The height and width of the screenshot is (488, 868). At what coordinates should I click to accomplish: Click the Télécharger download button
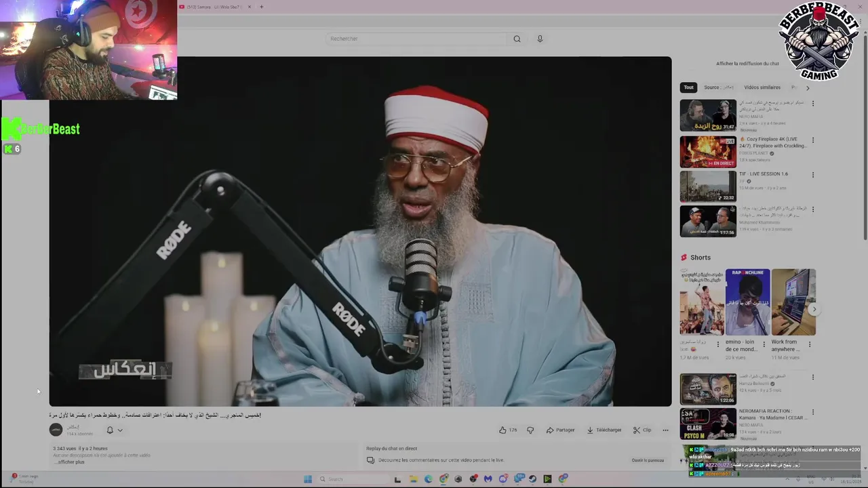coord(604,430)
